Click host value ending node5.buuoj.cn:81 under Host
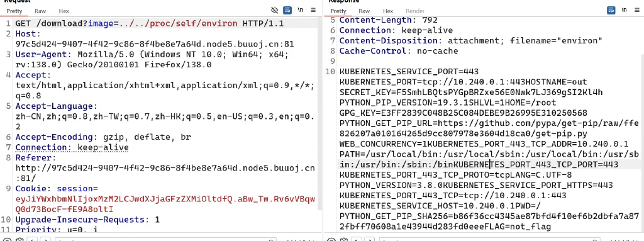This screenshot has width=644, height=241. [155, 44]
